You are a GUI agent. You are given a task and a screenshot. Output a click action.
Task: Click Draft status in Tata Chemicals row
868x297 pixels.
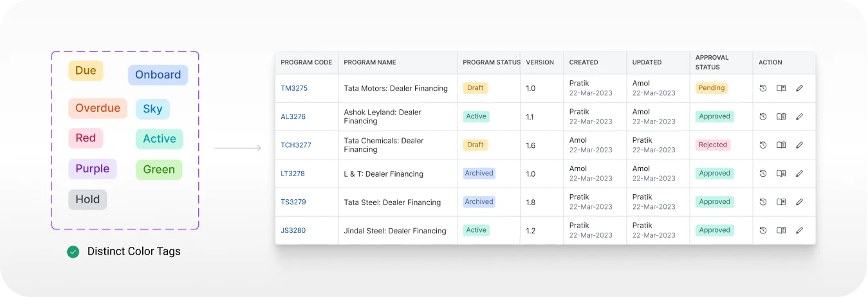coord(476,145)
